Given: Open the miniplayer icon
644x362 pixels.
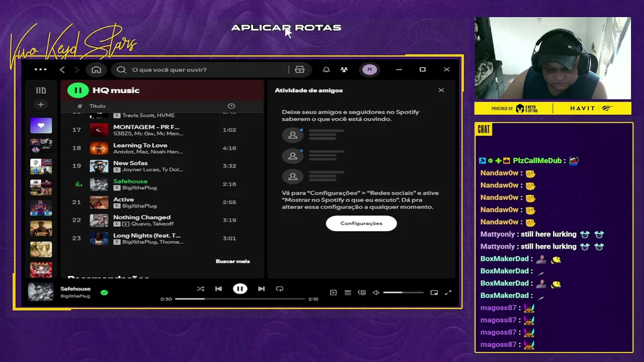Looking at the screenshot, I should click(x=434, y=293).
